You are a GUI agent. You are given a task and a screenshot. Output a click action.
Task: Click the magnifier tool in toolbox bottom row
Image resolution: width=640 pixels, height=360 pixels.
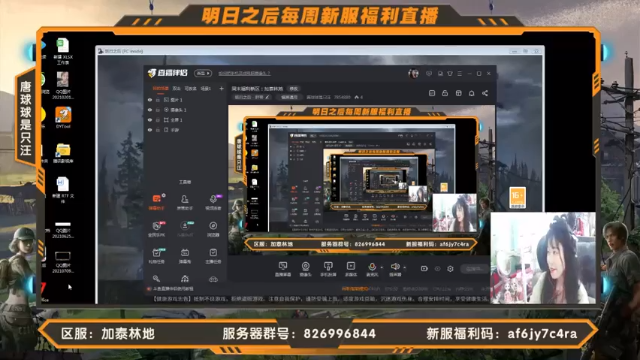[156, 279]
